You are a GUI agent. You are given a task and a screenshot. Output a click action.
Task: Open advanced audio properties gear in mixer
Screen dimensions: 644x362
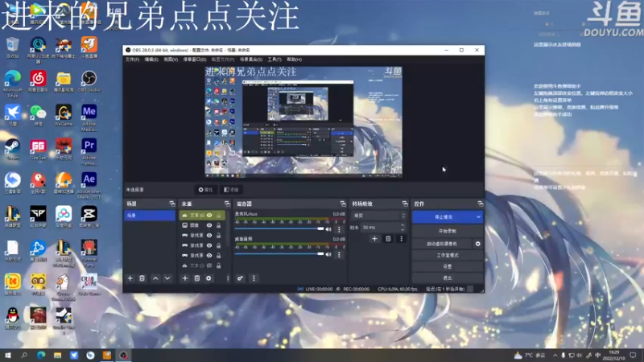tap(240, 278)
